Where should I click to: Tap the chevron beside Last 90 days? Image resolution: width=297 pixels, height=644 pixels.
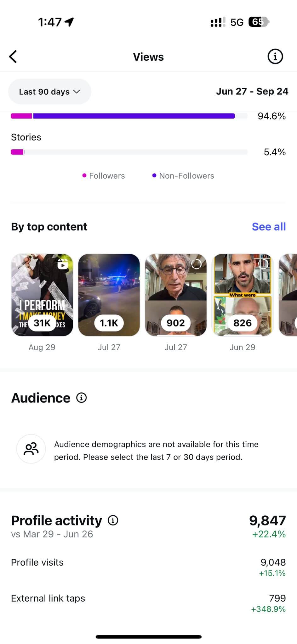(77, 92)
